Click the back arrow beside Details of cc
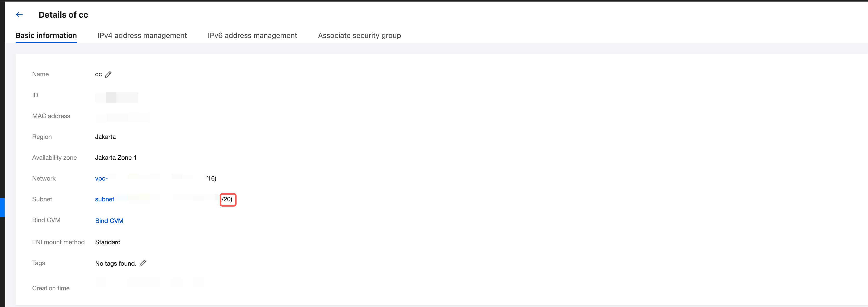Viewport: 868px width, 307px height. pyautogui.click(x=19, y=15)
